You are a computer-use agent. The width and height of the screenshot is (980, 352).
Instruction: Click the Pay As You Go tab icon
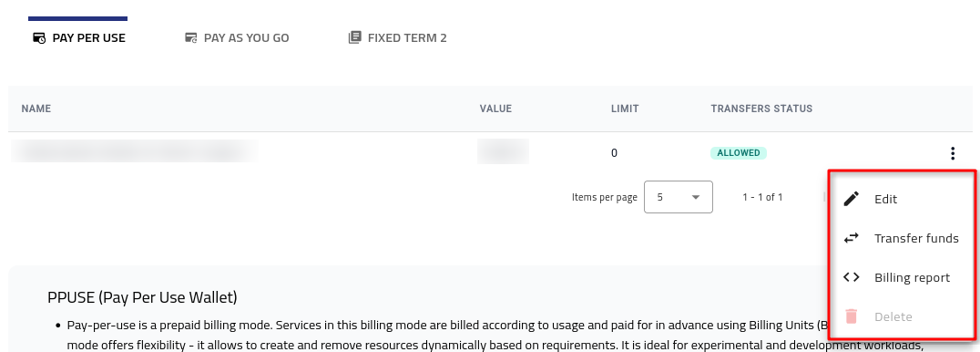[x=190, y=38]
